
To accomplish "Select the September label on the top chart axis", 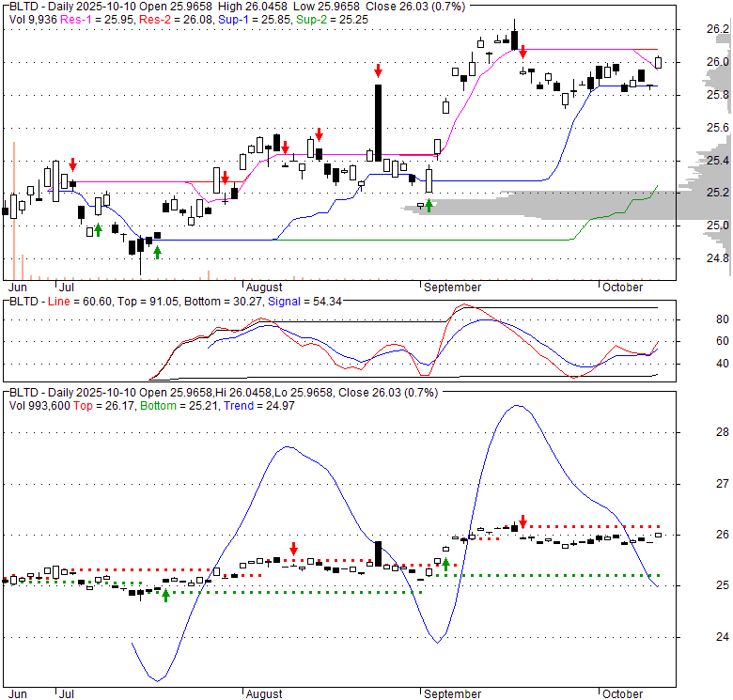I will click(x=452, y=288).
